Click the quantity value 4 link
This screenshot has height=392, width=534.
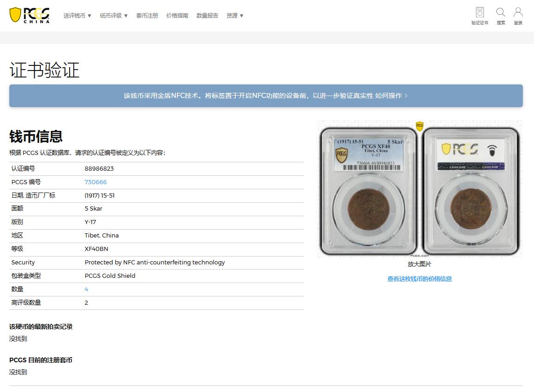point(86,289)
